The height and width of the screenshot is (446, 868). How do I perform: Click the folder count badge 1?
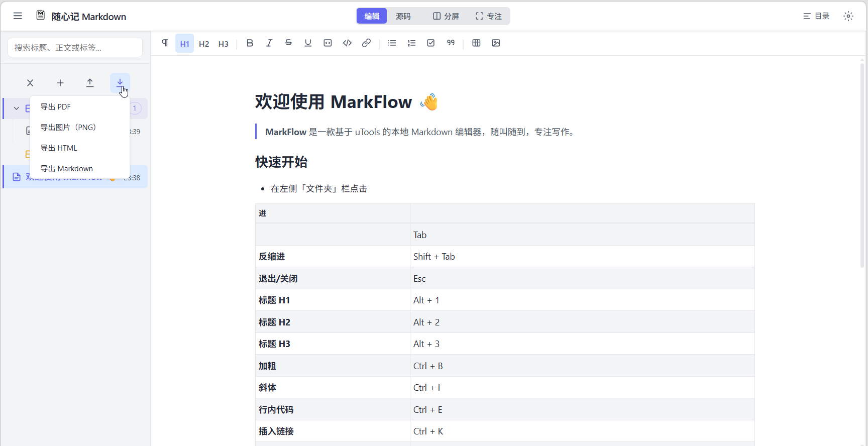(135, 108)
